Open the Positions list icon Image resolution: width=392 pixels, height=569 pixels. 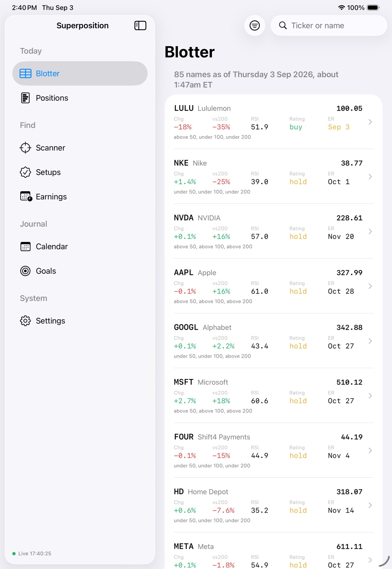[x=25, y=98]
